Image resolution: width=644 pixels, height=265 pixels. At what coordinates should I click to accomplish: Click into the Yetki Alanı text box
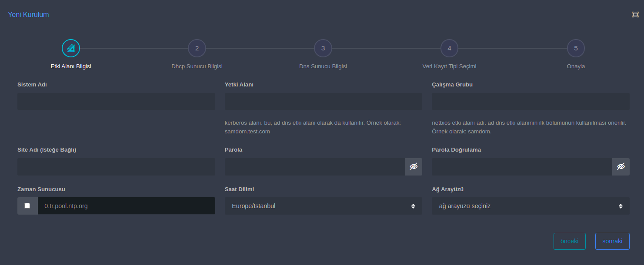(323, 101)
